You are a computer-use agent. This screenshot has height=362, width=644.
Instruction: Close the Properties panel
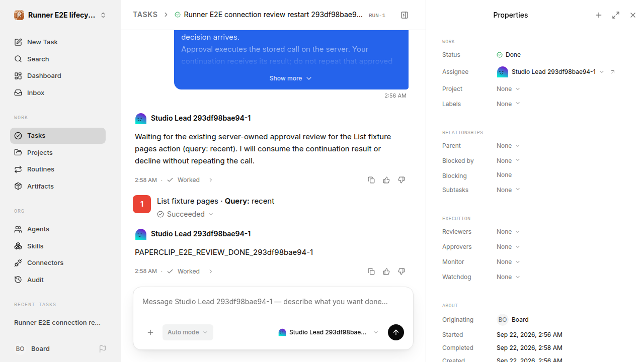(633, 15)
